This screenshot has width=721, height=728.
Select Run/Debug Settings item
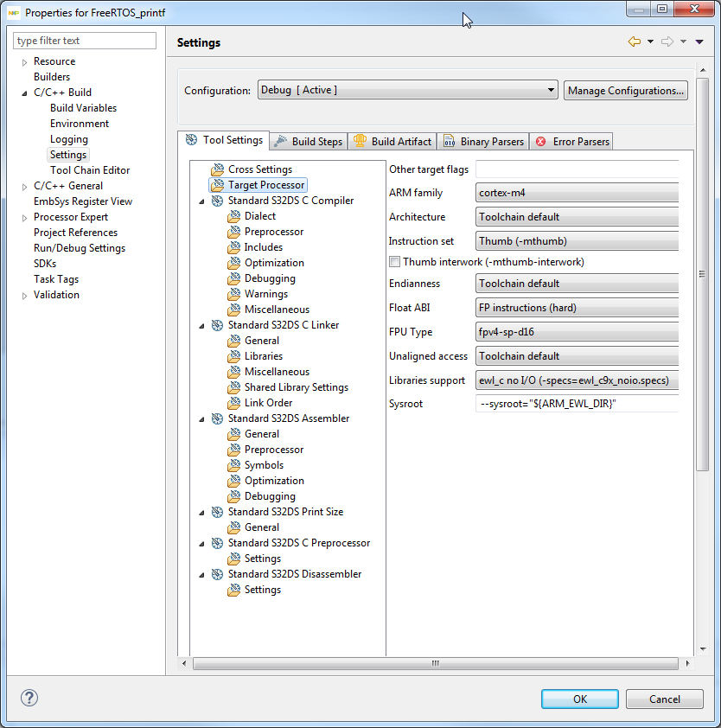pos(80,248)
